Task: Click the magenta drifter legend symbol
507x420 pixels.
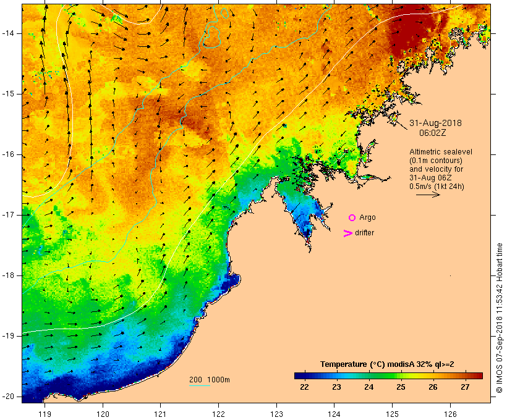Action: click(x=347, y=233)
